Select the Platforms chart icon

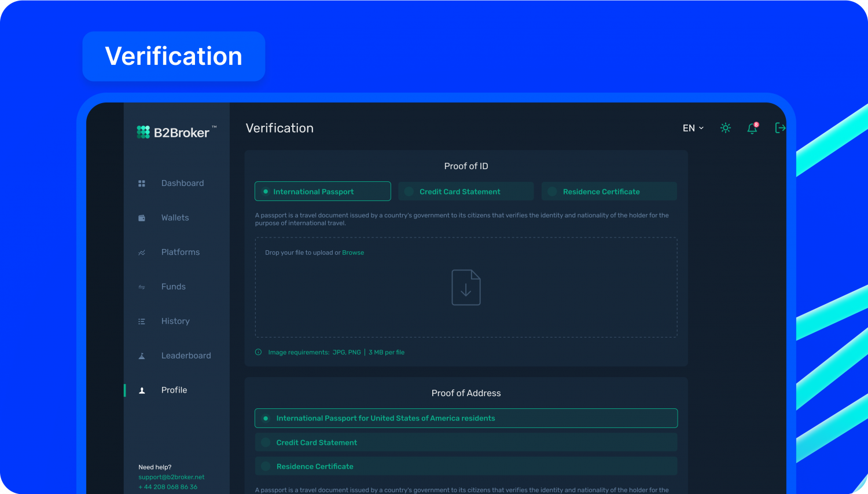142,252
